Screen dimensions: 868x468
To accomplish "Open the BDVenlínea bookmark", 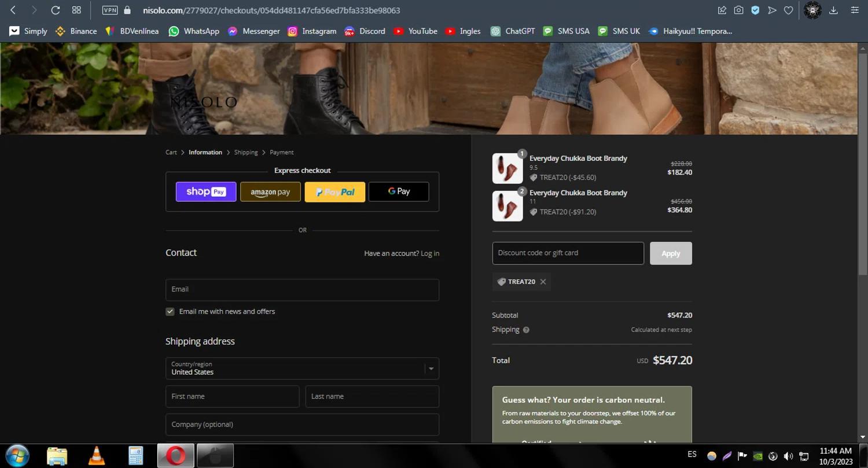I will [x=131, y=31].
